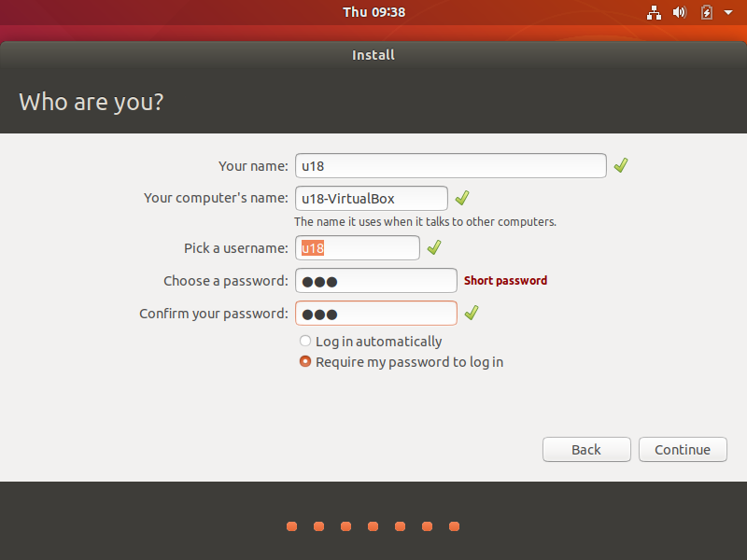This screenshot has width=747, height=560.
Task: Click the Your name text field
Action: tap(451, 165)
